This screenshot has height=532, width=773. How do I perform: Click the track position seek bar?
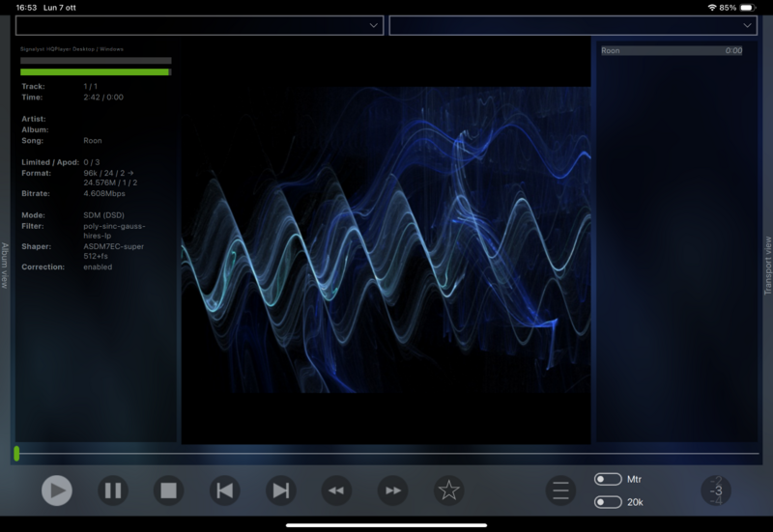coord(386,453)
